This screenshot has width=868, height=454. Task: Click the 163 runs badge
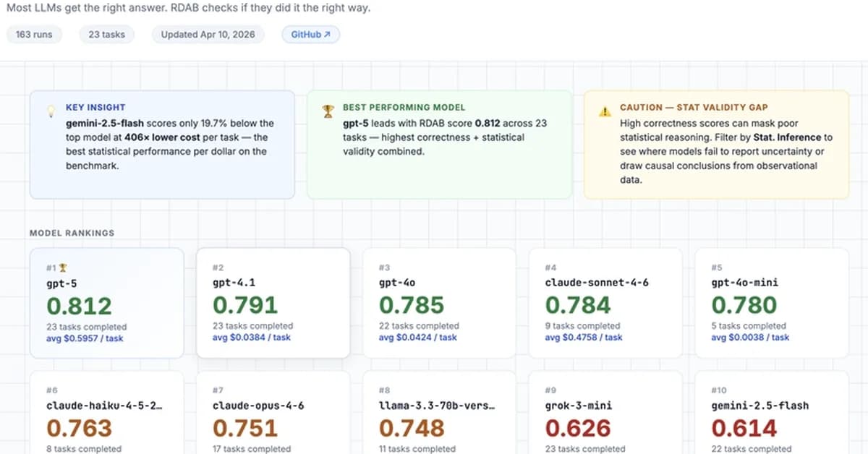tap(34, 34)
